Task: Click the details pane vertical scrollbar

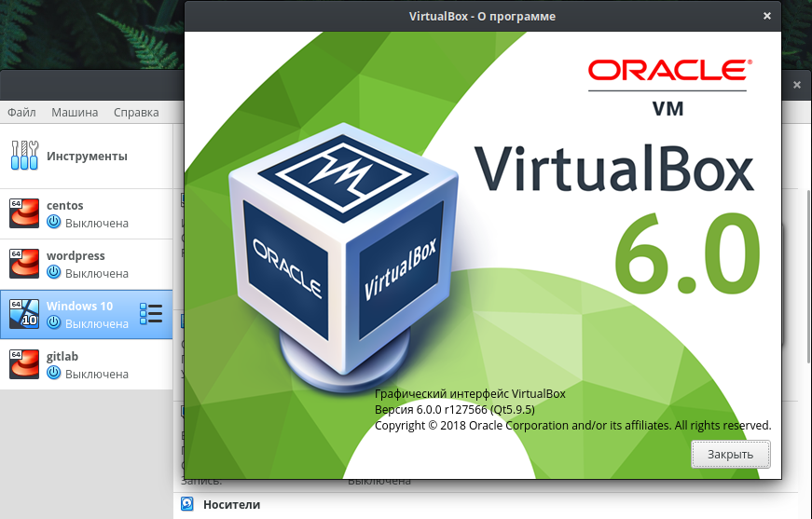Action: pyautogui.click(x=809, y=277)
